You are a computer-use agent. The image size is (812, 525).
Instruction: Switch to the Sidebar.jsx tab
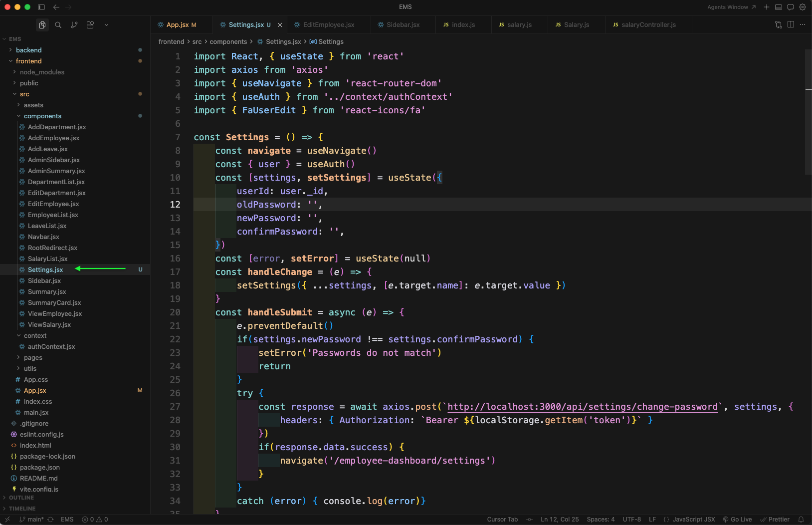point(403,24)
